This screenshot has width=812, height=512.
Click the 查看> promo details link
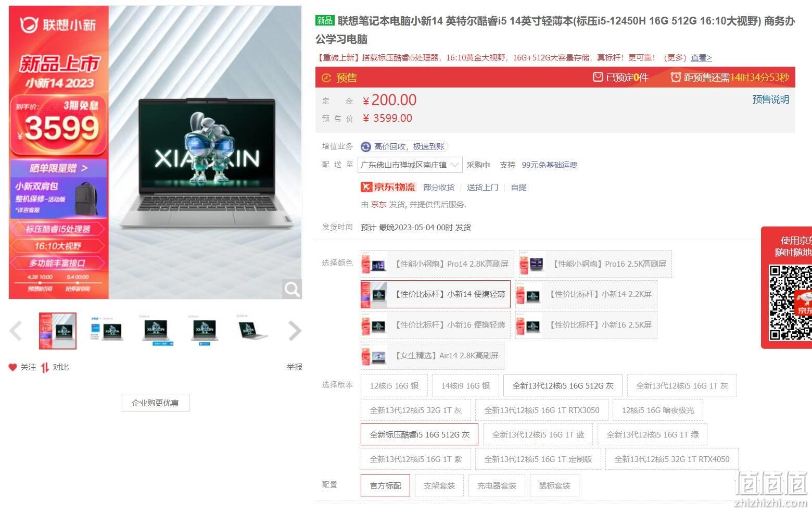701,58
